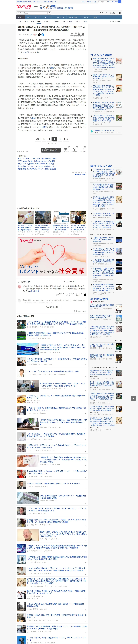Share the comment via X icon
This screenshot has height=644, width=138.
pos(85,295)
